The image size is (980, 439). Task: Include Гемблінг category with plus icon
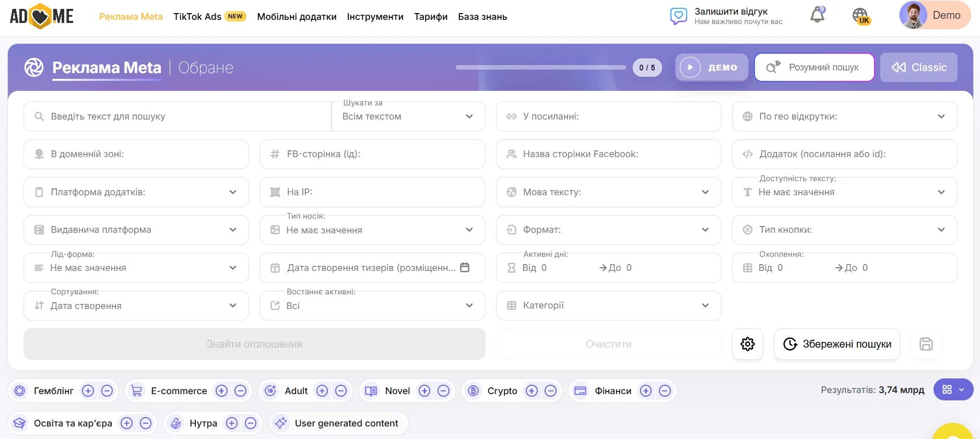88,391
